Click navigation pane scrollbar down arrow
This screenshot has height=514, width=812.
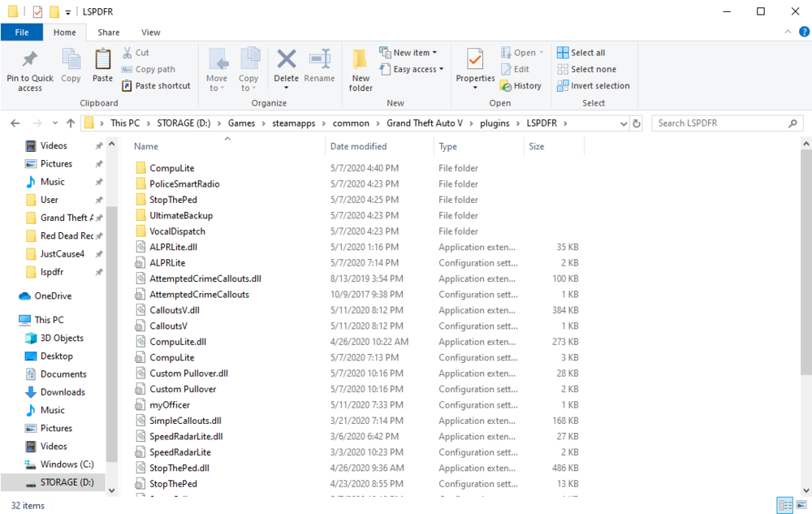[x=112, y=490]
